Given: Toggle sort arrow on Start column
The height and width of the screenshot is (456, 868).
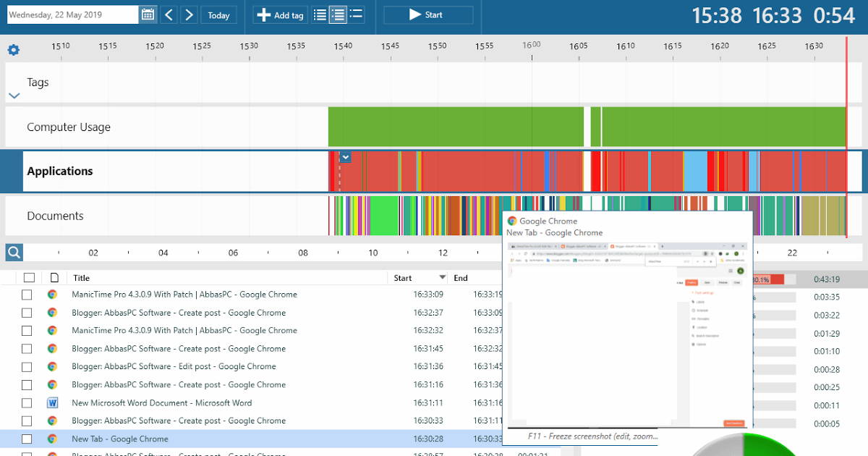Looking at the screenshot, I should (443, 278).
